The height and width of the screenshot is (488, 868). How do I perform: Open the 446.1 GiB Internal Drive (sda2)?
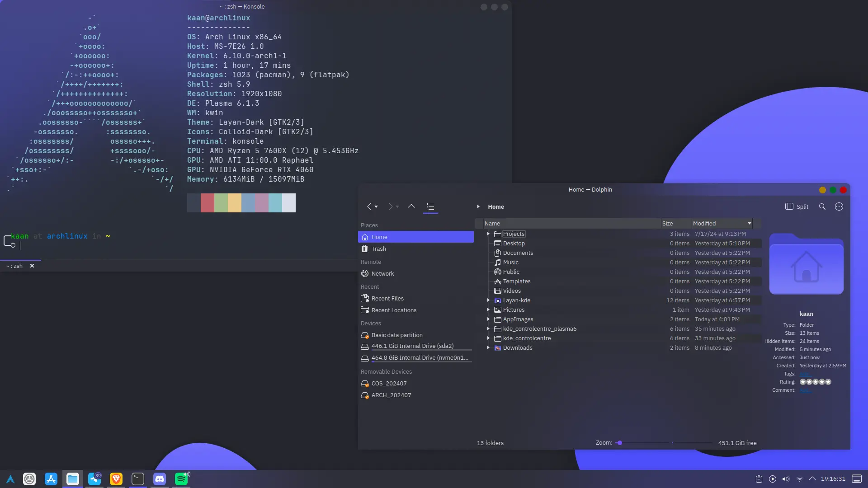[416, 346]
